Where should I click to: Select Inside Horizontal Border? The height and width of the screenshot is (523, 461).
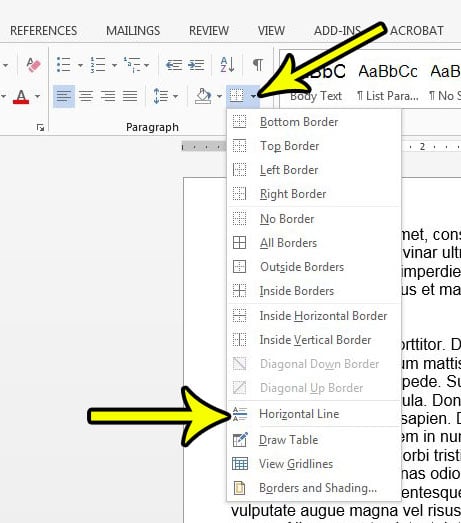(x=314, y=316)
